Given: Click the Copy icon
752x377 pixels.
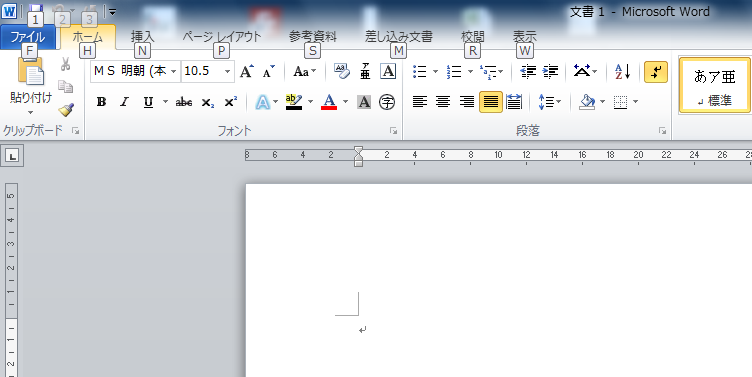Looking at the screenshot, I should pos(66,87).
